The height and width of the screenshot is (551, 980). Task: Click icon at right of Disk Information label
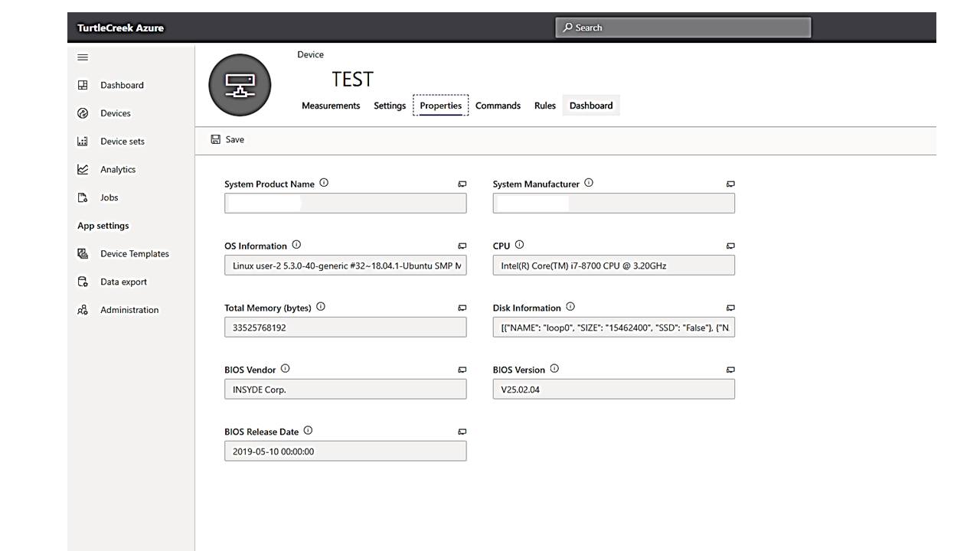click(x=730, y=308)
